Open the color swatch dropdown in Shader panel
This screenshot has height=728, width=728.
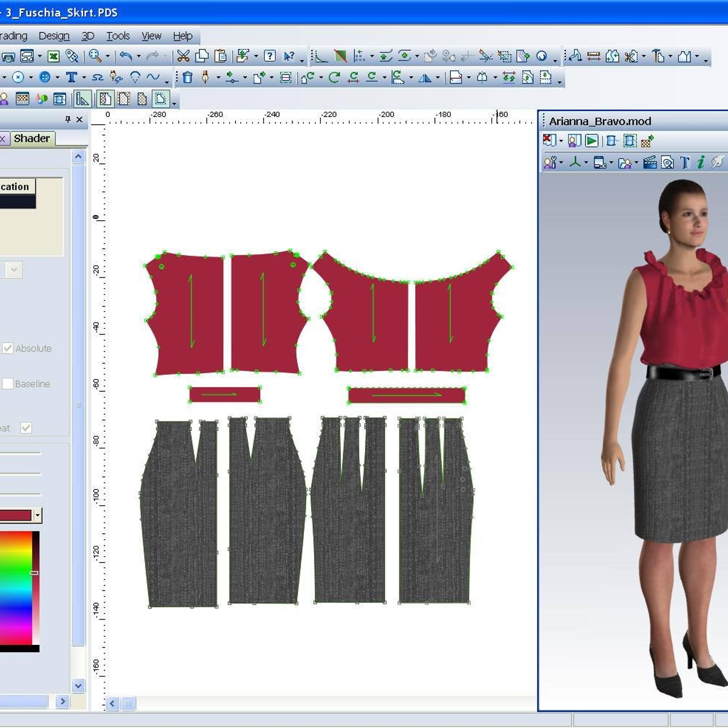38,516
